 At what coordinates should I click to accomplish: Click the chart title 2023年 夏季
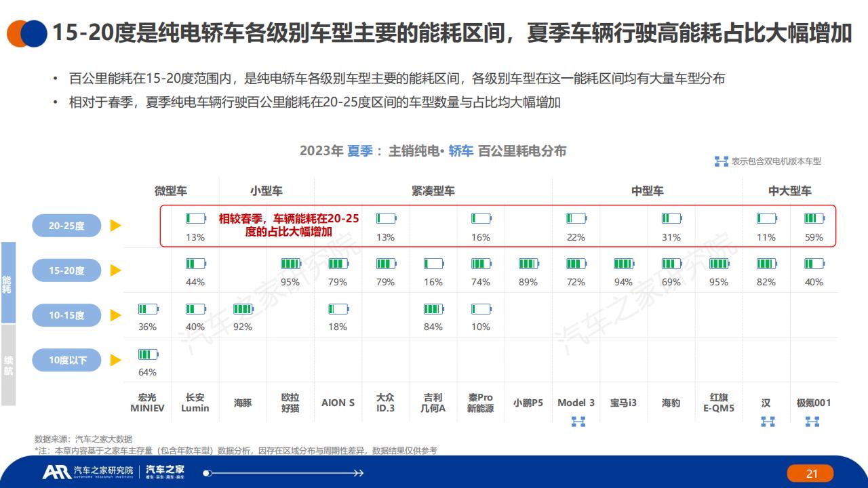tap(433, 151)
